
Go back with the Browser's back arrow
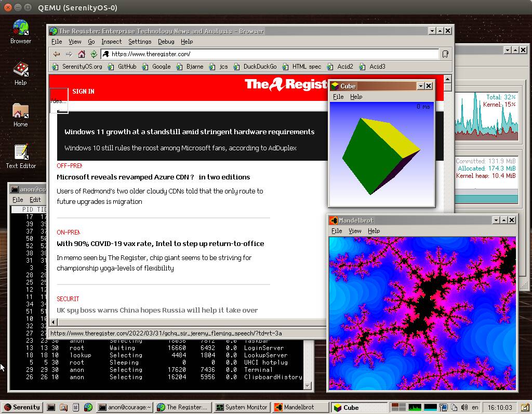57,54
